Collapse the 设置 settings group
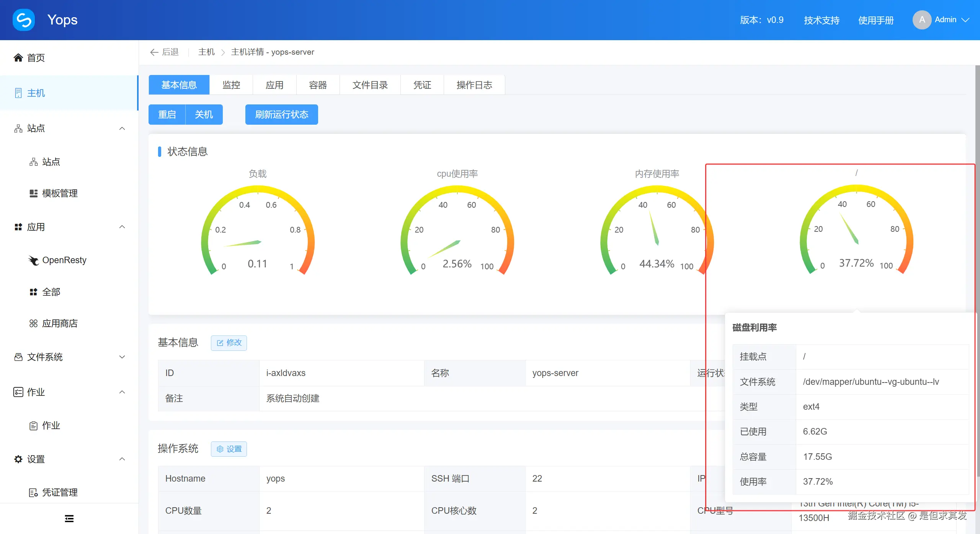 (x=122, y=459)
